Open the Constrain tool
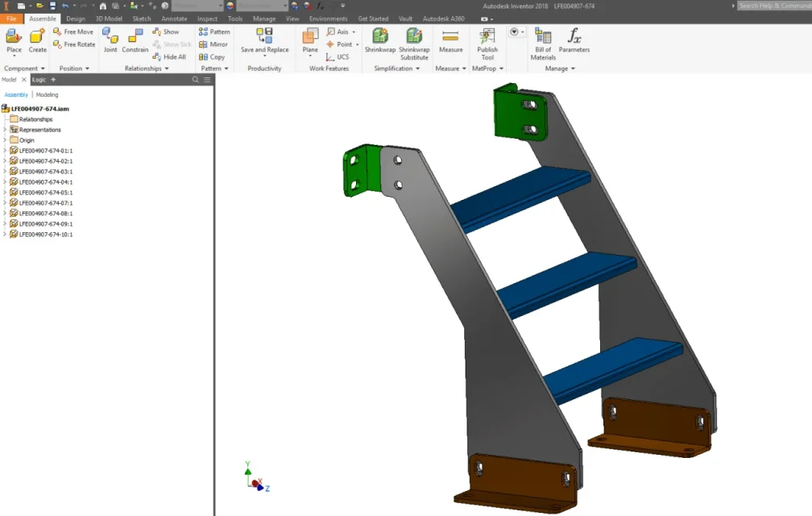 tap(135, 40)
